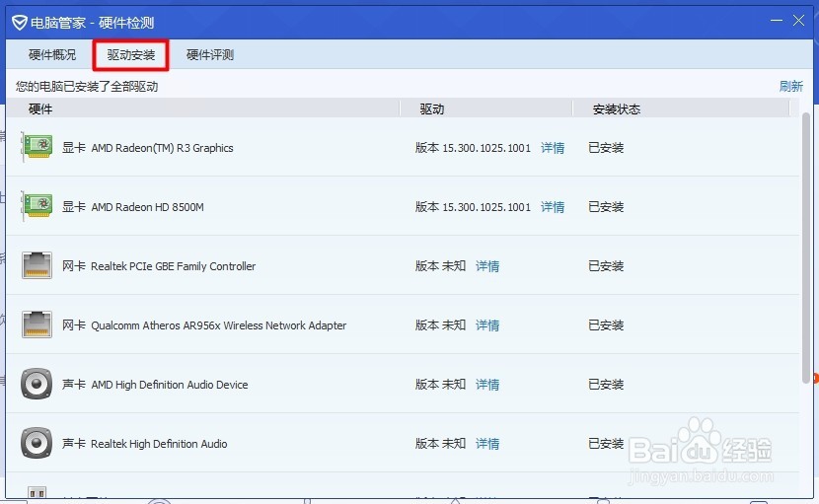Click 版本 未知 in the Realtek PCIe GBE row
Image resolution: width=819 pixels, height=504 pixels.
[440, 266]
